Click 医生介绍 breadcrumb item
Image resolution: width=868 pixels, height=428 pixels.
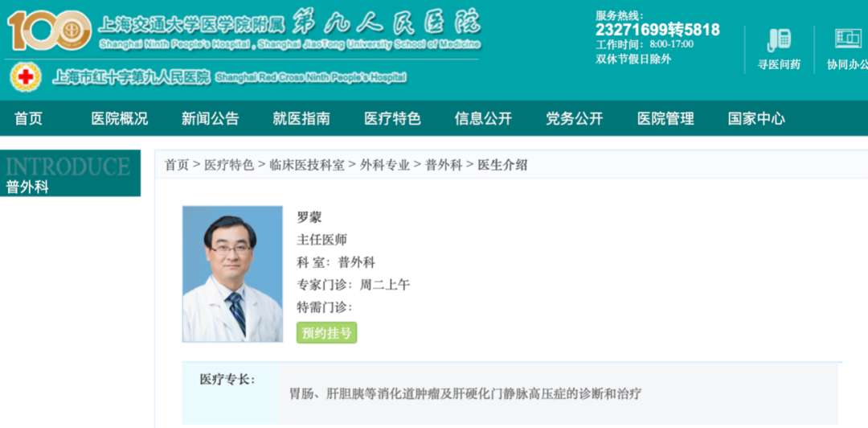click(502, 165)
